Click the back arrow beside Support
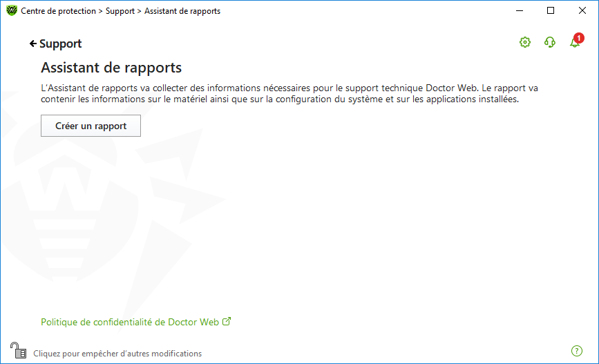Viewport: 599px width, 364px height. tap(33, 44)
